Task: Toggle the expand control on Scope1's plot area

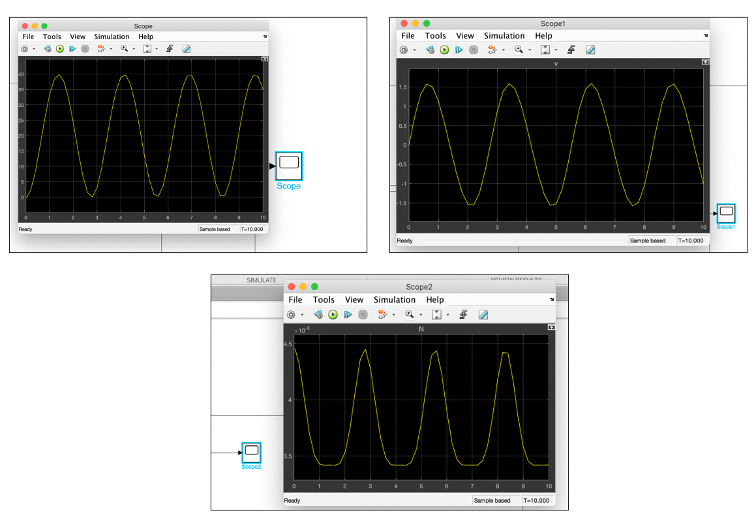Action: point(705,62)
